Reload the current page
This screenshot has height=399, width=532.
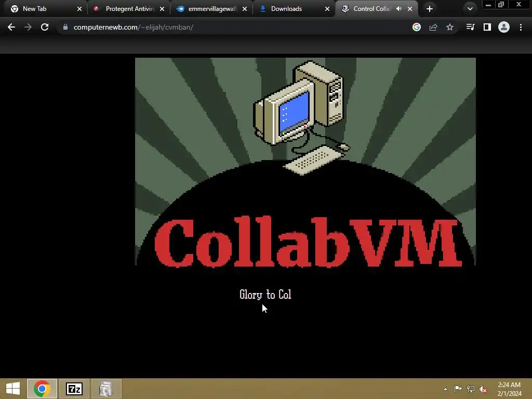(x=45, y=27)
